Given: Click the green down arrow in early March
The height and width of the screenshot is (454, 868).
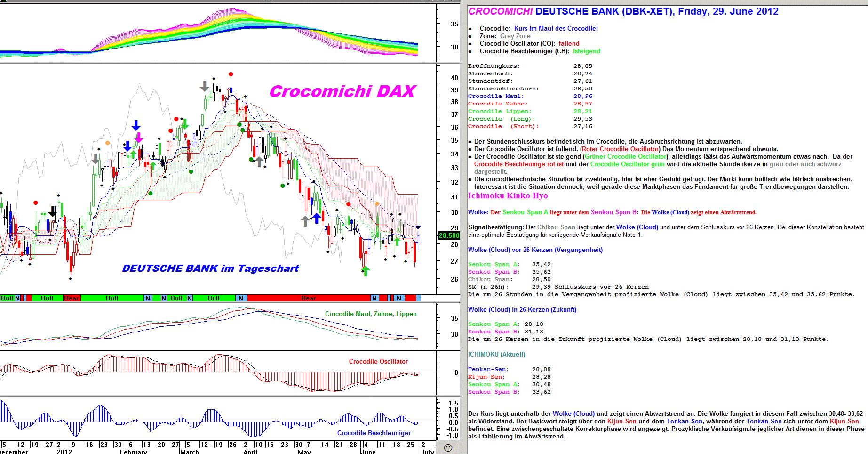Looking at the screenshot, I should pyautogui.click(x=185, y=124).
